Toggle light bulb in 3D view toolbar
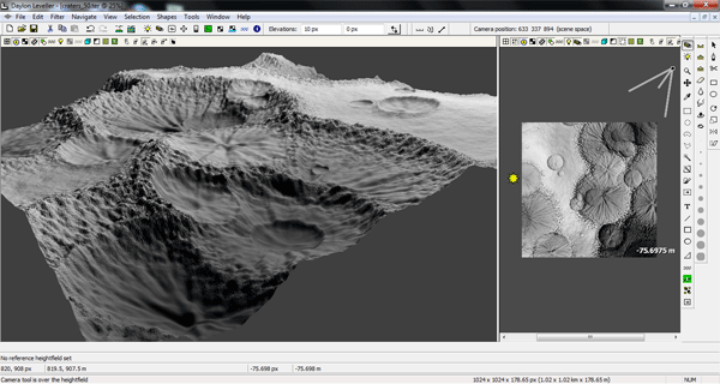Screen dimensions: 720x384 (61, 42)
